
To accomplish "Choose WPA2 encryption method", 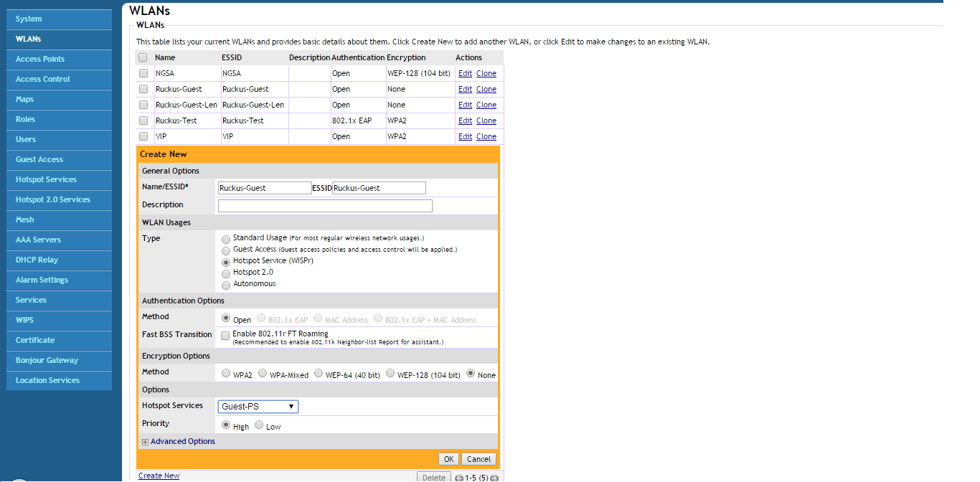I will click(227, 374).
